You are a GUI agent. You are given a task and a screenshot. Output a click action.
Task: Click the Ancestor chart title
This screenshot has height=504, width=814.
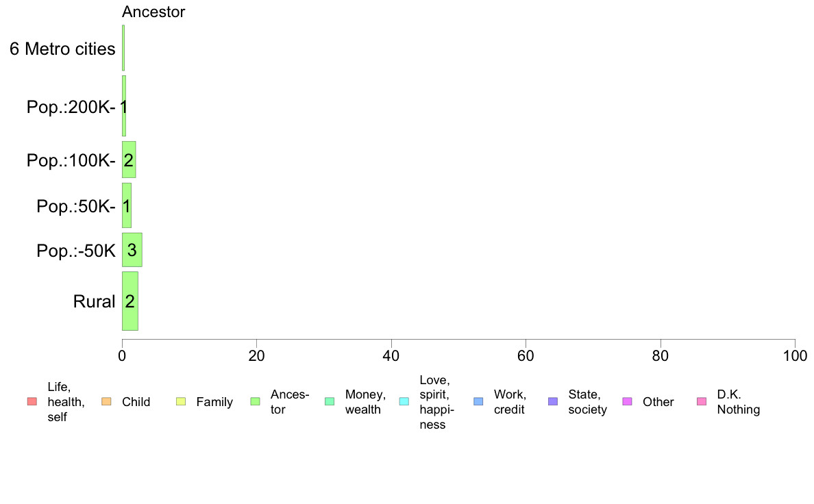point(153,12)
